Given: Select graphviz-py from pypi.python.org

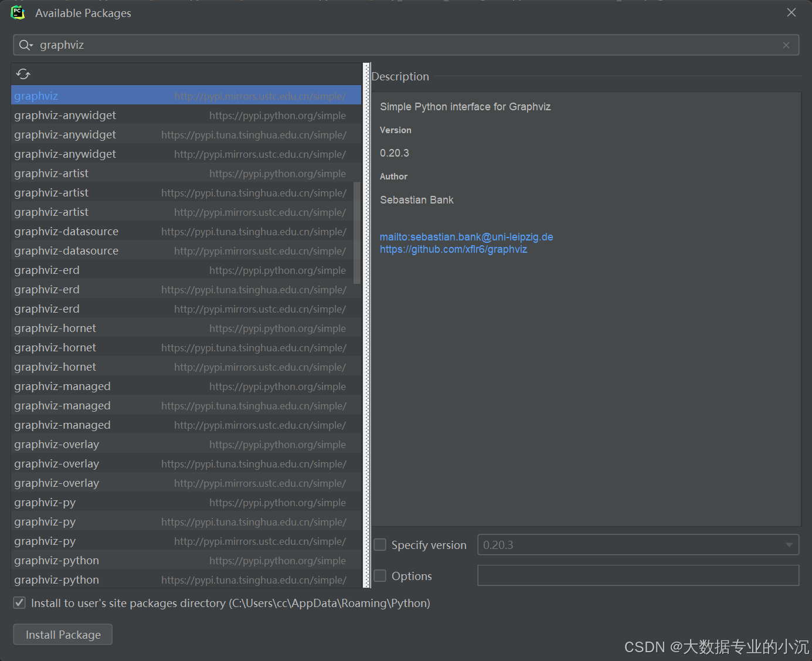Looking at the screenshot, I should click(x=186, y=502).
